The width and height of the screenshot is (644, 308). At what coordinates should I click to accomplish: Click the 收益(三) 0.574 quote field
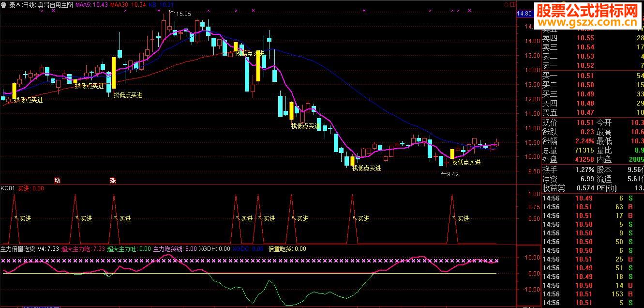[x=568, y=188]
